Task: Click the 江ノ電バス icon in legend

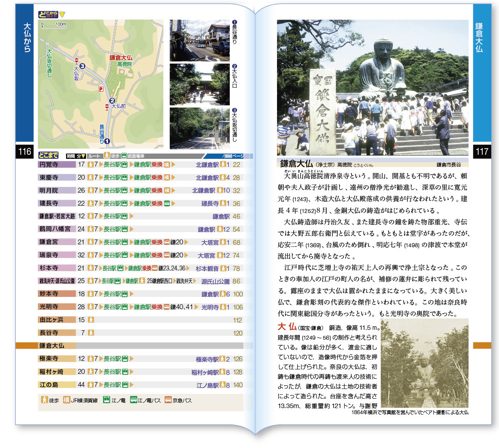Action: tap(133, 400)
